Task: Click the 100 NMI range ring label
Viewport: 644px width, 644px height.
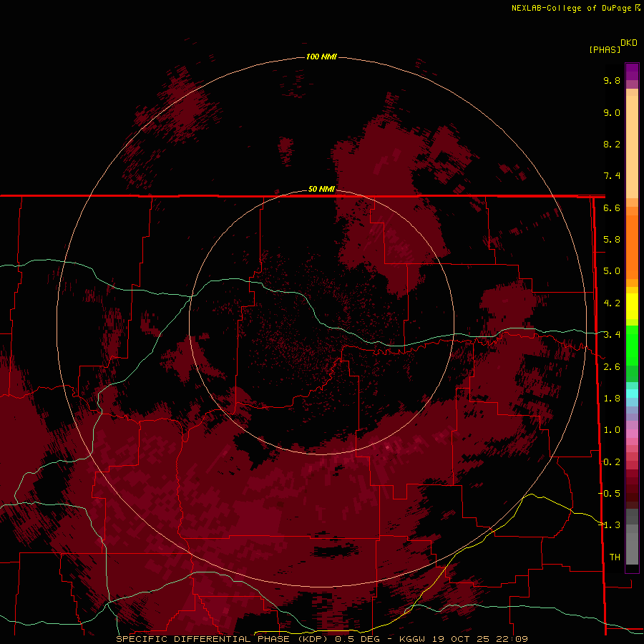Action: [321, 57]
